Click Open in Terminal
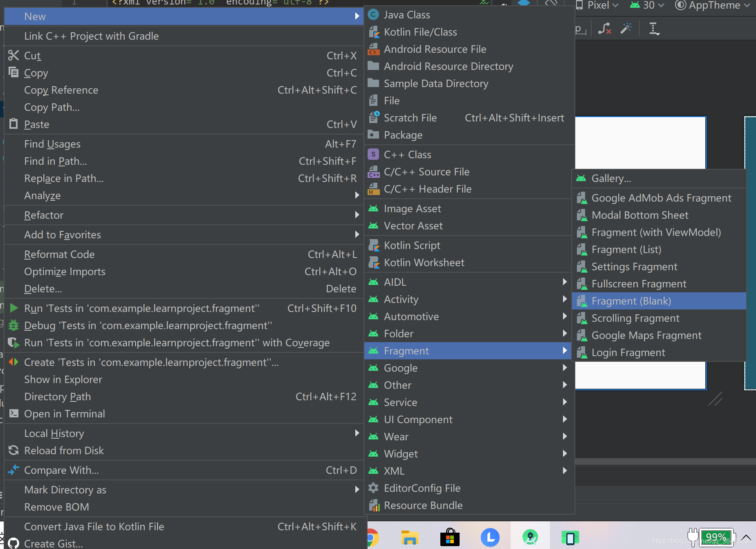Screen dimensions: 756x549 point(184,414)
